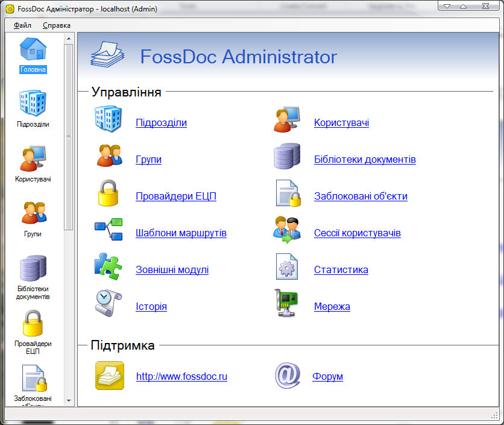Open the Файл menu
The width and height of the screenshot is (504, 425).
tap(22, 25)
